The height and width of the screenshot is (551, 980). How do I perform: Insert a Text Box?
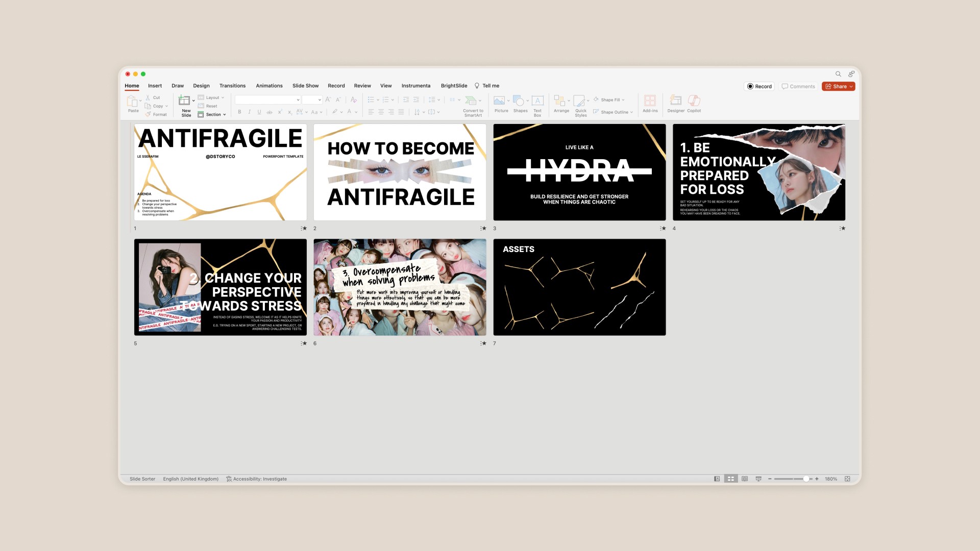[537, 101]
